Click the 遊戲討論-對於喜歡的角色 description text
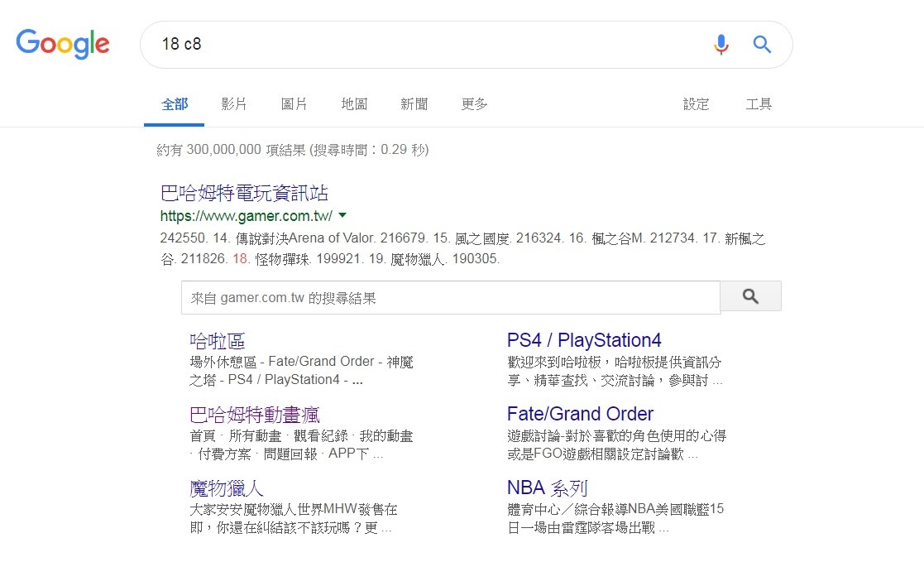924x562 pixels. coord(617,444)
